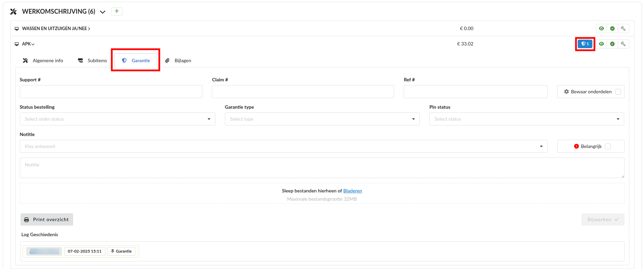Click the Garantie pin tag in log history
This screenshot has width=644, height=269.
(121, 251)
